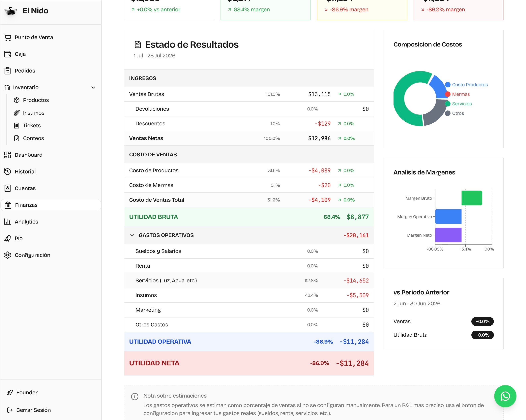The height and width of the screenshot is (420, 526).
Task: Toggle Mermas legend red dot
Action: 448,94
